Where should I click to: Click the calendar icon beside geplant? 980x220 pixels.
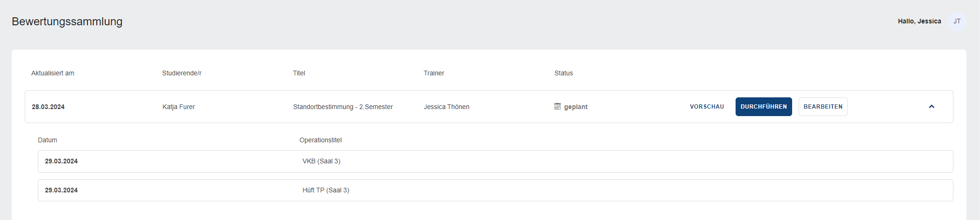[x=558, y=107]
